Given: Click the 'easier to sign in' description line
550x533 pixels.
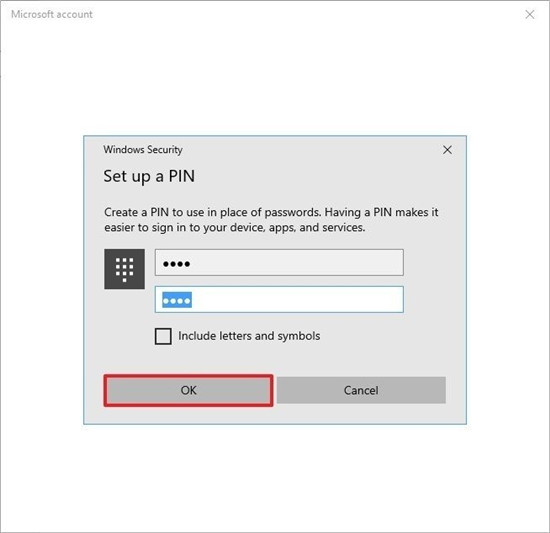Looking at the screenshot, I should (x=235, y=228).
